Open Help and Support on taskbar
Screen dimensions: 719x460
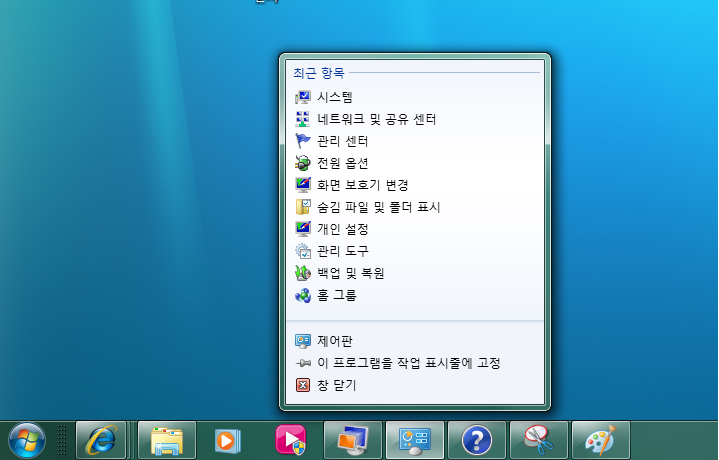pyautogui.click(x=477, y=440)
